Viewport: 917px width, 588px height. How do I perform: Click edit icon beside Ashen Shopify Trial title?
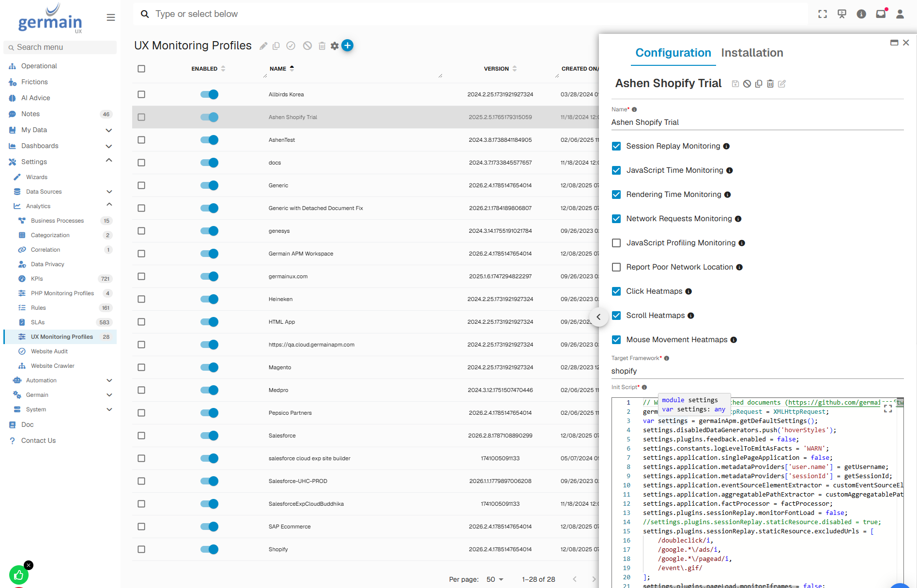pos(782,84)
